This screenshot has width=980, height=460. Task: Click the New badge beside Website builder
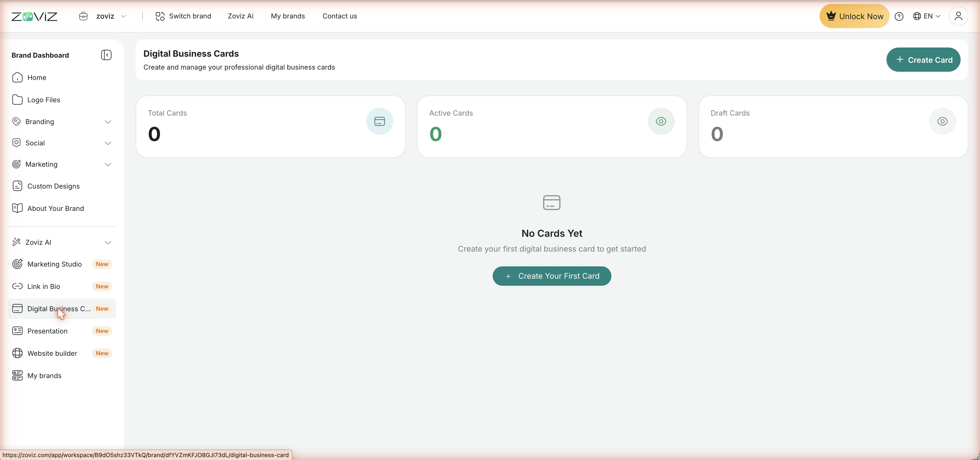[102, 353]
